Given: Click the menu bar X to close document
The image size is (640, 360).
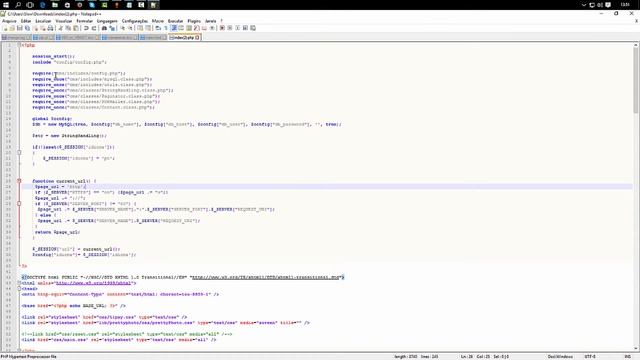Looking at the screenshot, I should [x=636, y=21].
